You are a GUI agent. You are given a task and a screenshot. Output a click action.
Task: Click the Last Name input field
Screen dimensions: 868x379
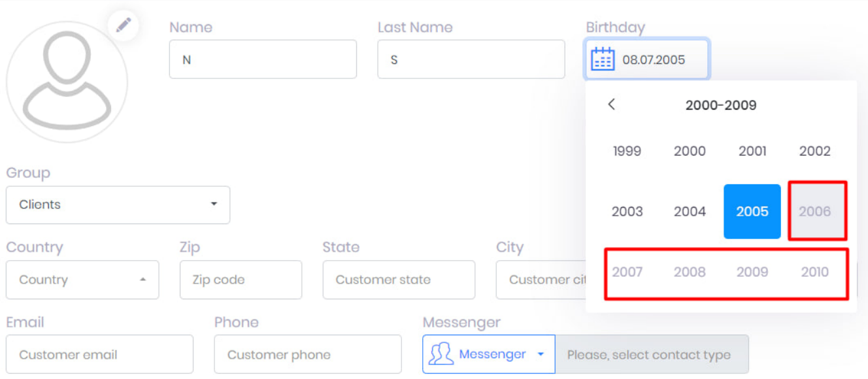click(471, 59)
